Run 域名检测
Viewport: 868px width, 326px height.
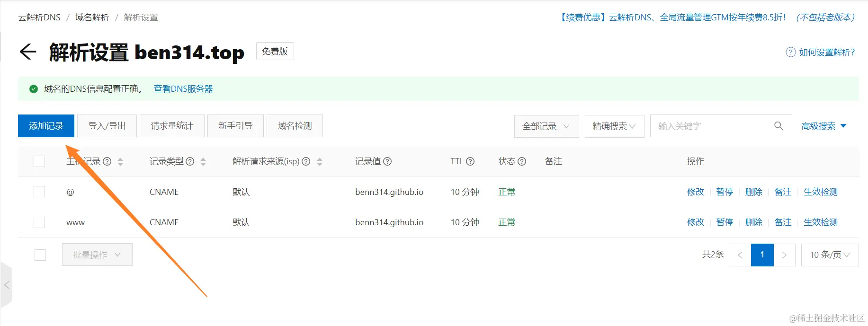(x=295, y=126)
